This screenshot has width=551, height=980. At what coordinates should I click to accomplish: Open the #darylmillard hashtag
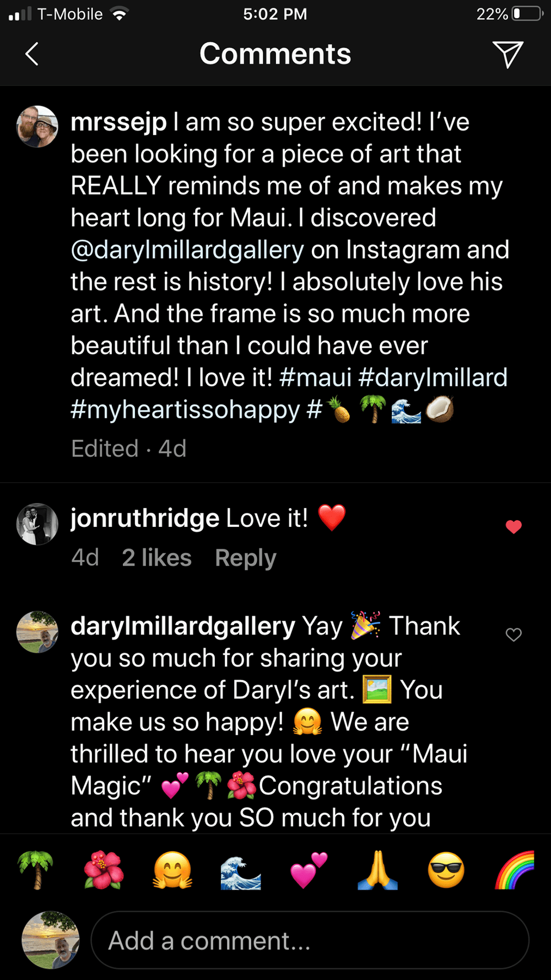433,378
